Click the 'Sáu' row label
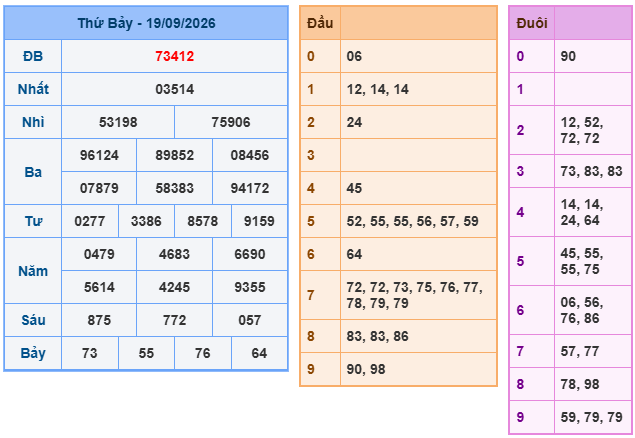 coord(33,320)
